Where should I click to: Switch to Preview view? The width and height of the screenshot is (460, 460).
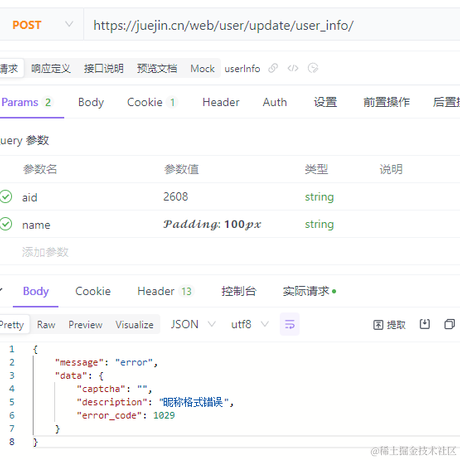tap(85, 325)
